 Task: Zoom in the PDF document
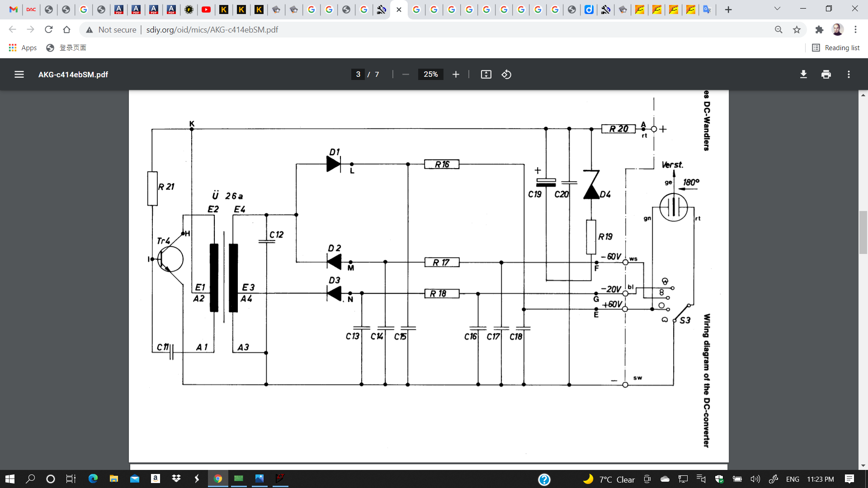(x=456, y=75)
